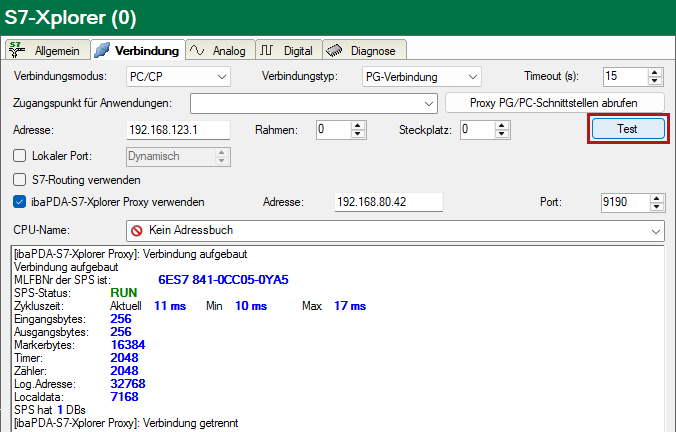The width and height of the screenshot is (676, 432).
Task: Click the chip icon on Diagnose tab
Action: pyautogui.click(x=334, y=50)
